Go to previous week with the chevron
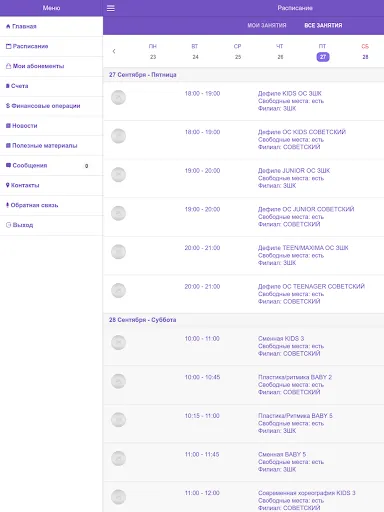Screen dimensions: 384x512 (114, 51)
